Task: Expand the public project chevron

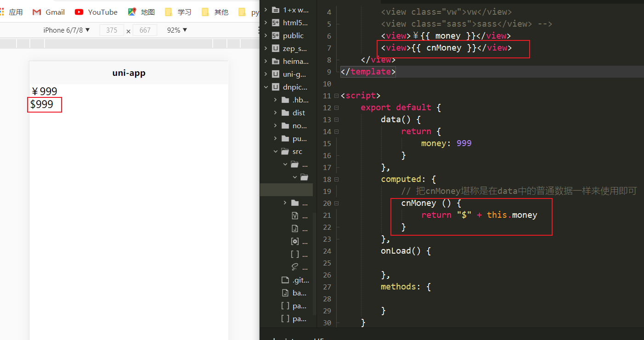Action: point(266,35)
